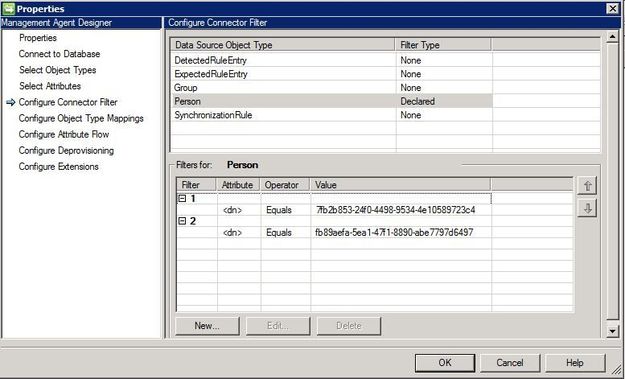Viewport: 625px width, 379px height.
Task: Select the Person object type row
Action: pyautogui.click(x=332, y=101)
